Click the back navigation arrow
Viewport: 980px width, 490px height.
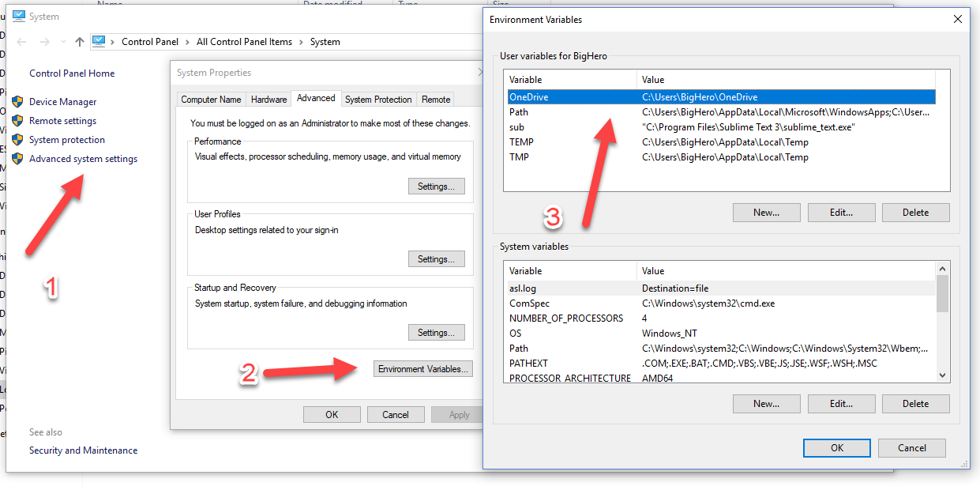click(21, 41)
